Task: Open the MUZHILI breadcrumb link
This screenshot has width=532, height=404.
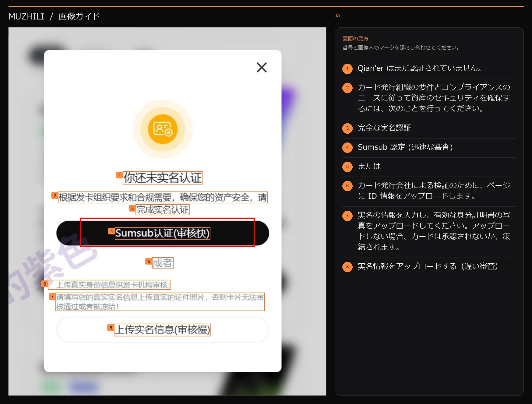Action: (26, 16)
